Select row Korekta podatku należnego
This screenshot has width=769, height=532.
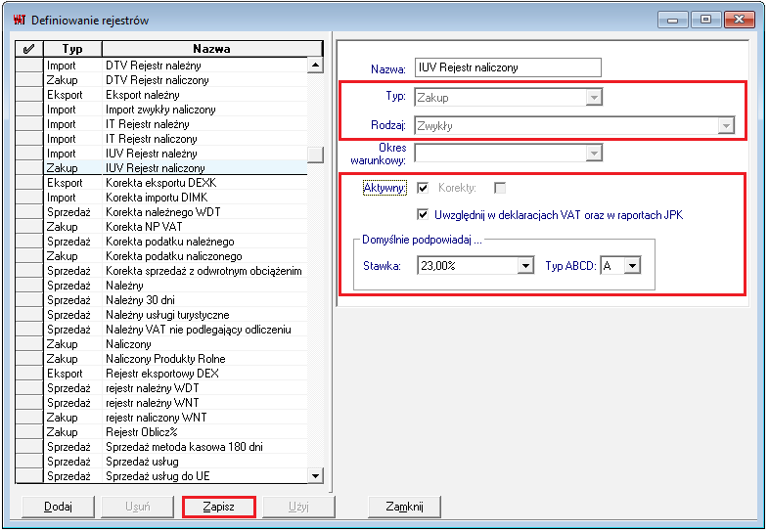[x=161, y=242]
